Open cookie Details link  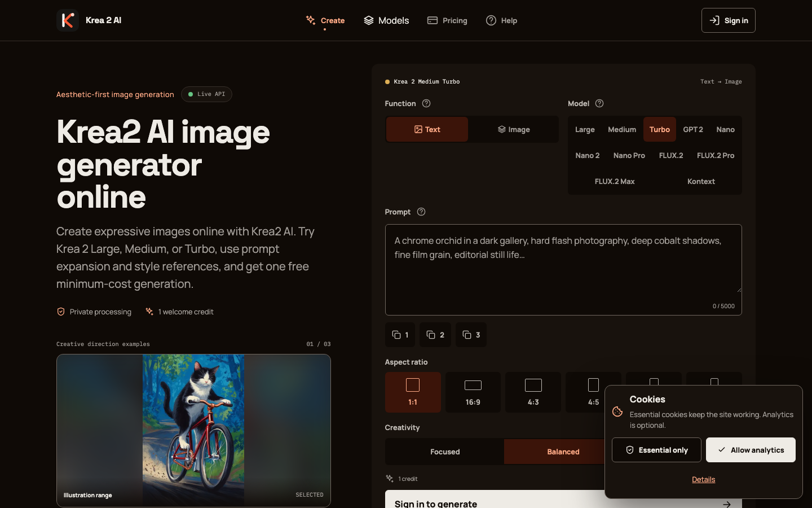tap(704, 479)
